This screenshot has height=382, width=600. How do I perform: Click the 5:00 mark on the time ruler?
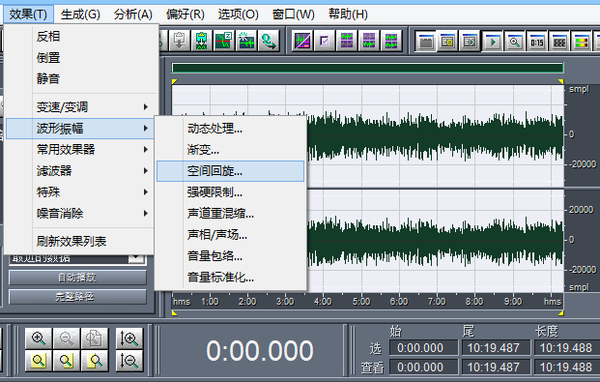pyautogui.click(x=361, y=302)
